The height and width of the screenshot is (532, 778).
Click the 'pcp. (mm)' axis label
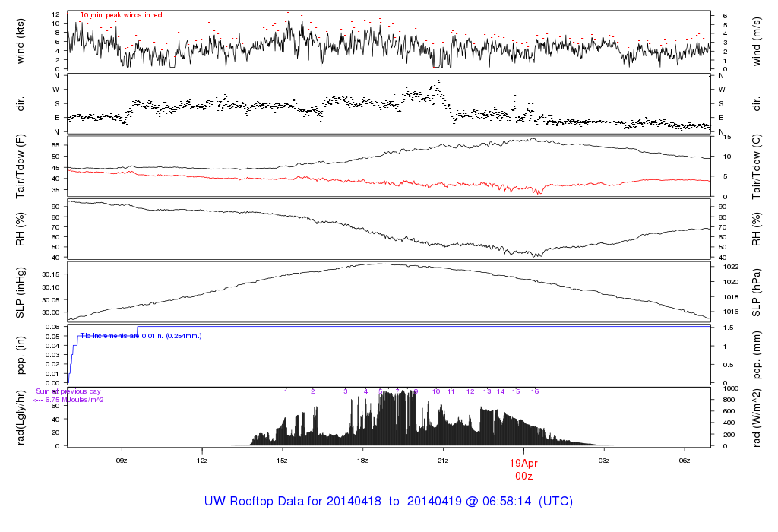pyautogui.click(x=756, y=355)
